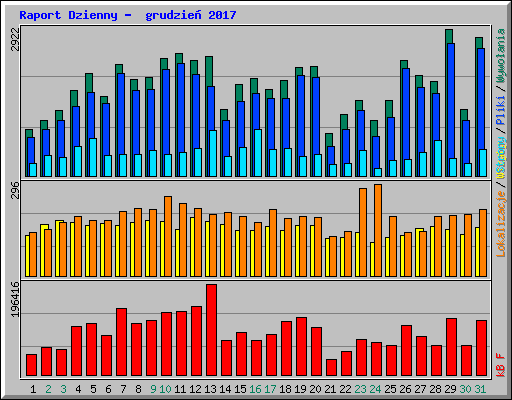Image resolution: width=512 pixels, height=400 pixels.
Task: Click the red KB bar for day 13
Action: coord(211,330)
